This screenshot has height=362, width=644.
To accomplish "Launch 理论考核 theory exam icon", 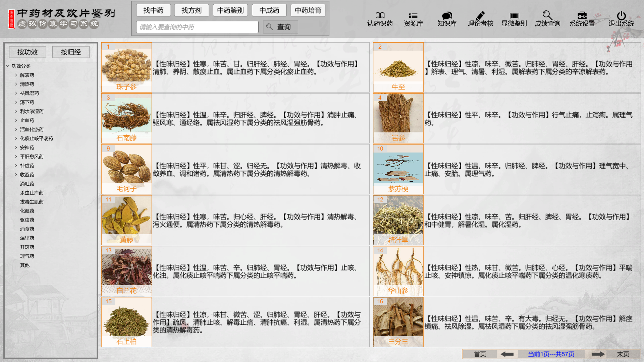I will tap(480, 18).
